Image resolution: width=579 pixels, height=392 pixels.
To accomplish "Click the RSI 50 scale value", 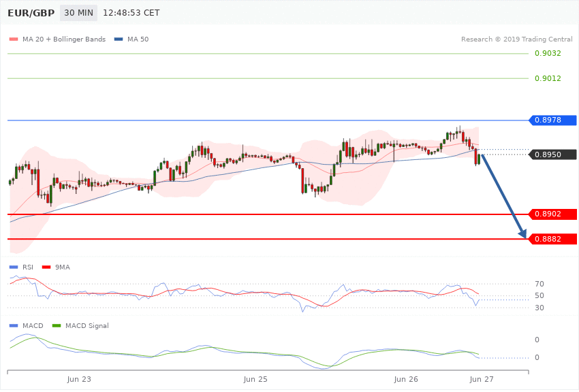I will tap(539, 295).
